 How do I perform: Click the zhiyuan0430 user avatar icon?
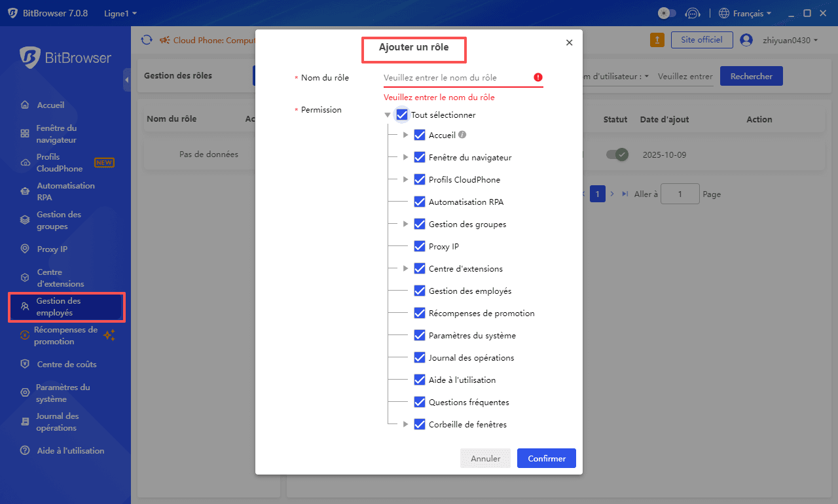point(746,39)
